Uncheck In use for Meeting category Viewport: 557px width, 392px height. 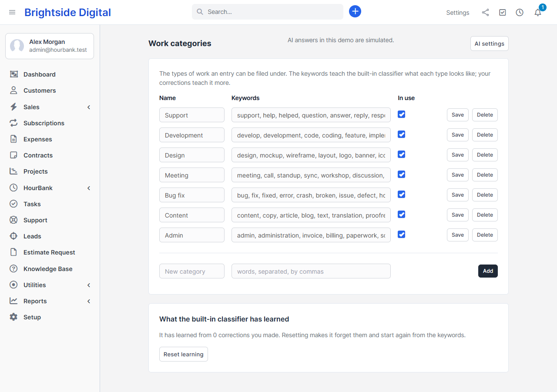pyautogui.click(x=402, y=174)
